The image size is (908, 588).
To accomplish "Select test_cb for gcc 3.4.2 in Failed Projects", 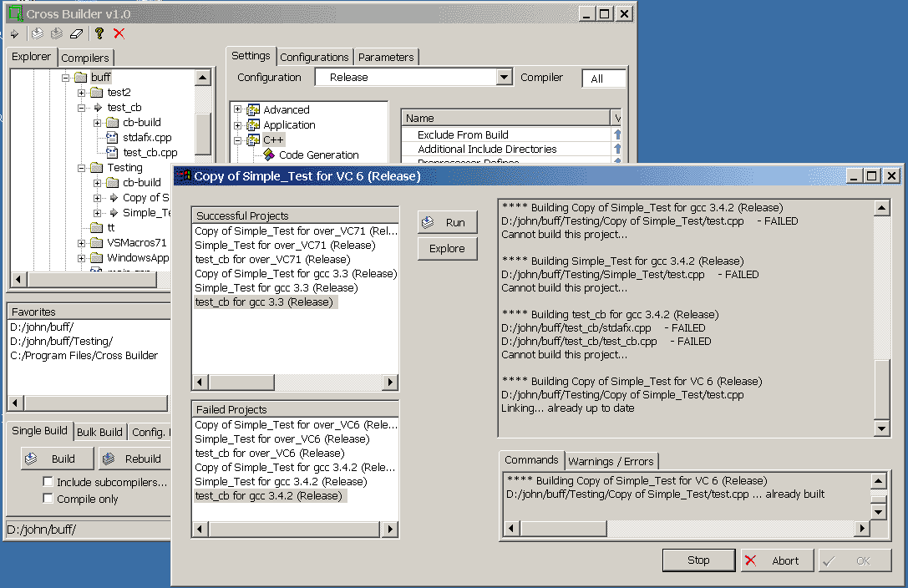I will 268,496.
